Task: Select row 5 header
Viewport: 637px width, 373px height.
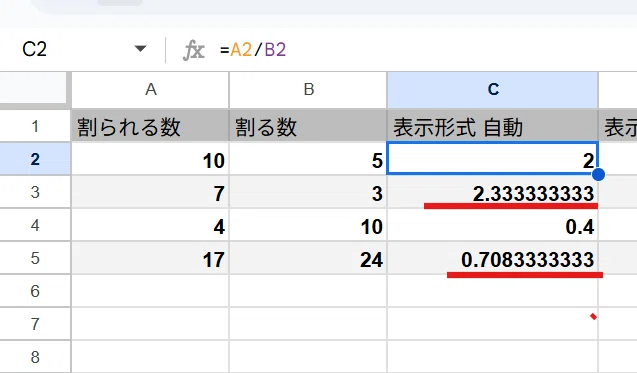Action: coord(35,258)
